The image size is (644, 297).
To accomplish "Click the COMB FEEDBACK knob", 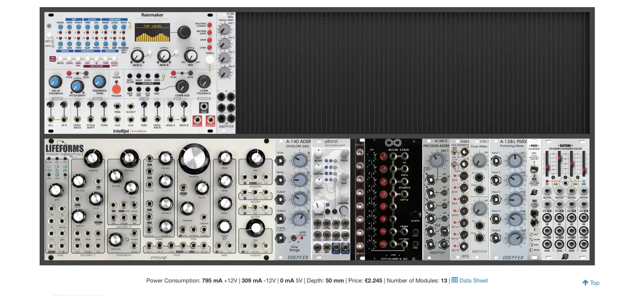I will [204, 81].
